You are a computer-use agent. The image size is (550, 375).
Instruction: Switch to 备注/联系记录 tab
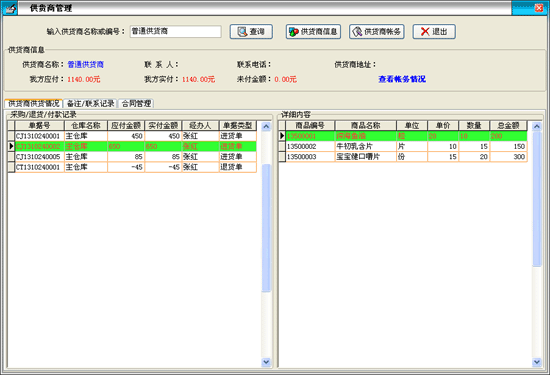coord(90,103)
